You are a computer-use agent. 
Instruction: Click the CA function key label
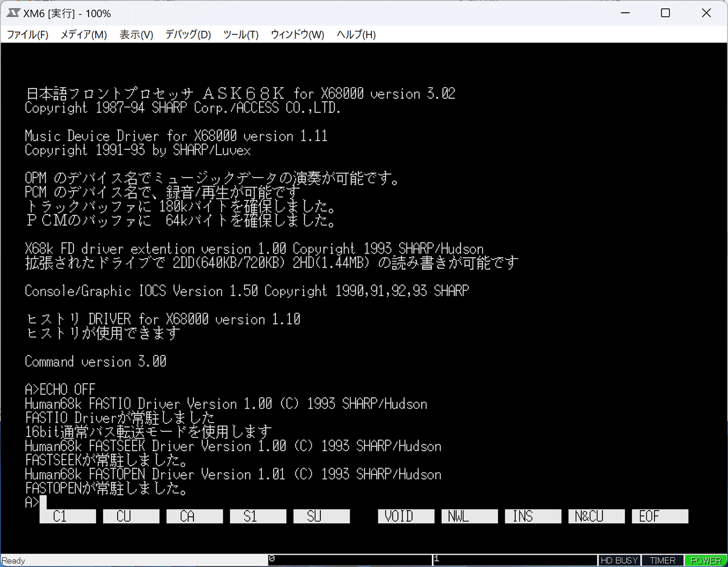(194, 516)
